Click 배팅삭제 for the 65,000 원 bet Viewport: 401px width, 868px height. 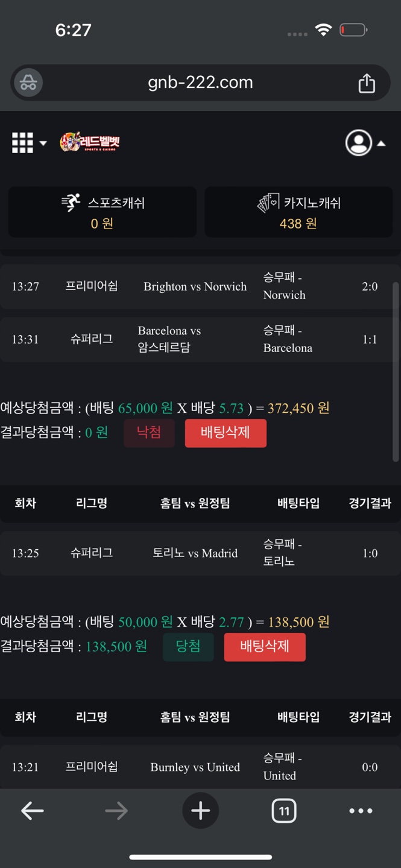pos(226,433)
